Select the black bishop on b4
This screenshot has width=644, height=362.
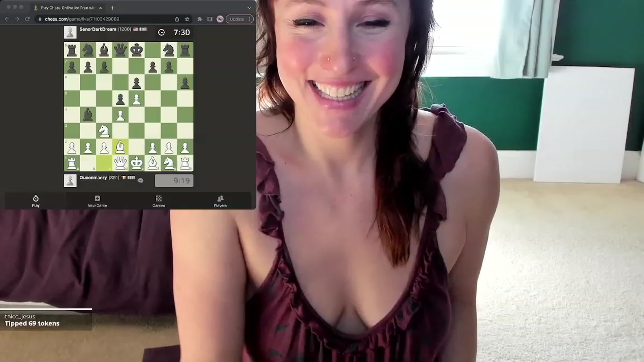point(88,115)
